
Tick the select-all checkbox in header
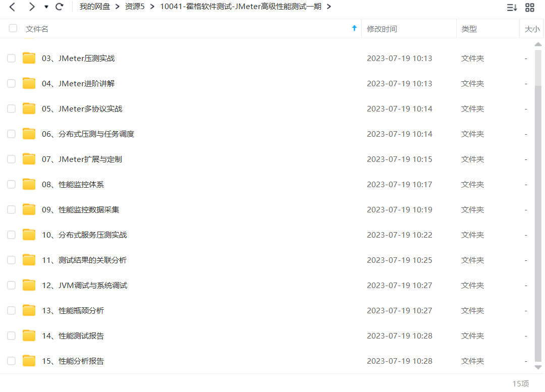[13, 28]
